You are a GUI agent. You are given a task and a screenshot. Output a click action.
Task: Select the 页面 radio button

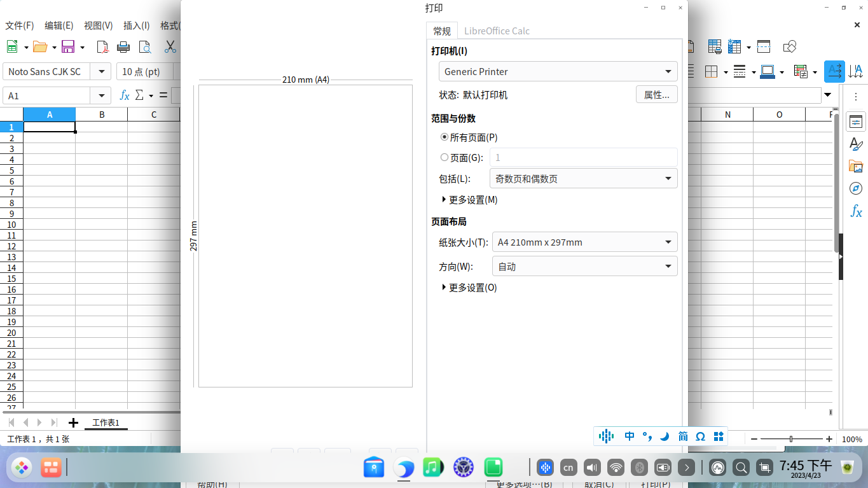pyautogui.click(x=444, y=157)
